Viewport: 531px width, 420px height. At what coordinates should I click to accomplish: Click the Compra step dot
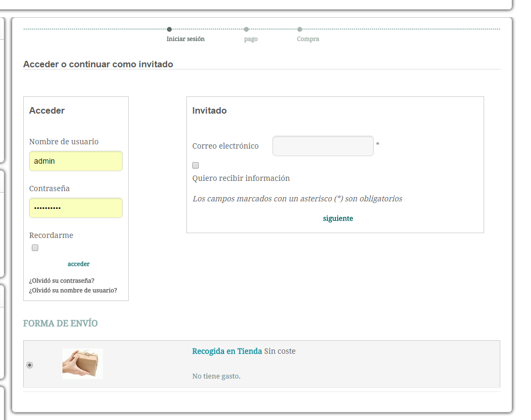pos(299,29)
